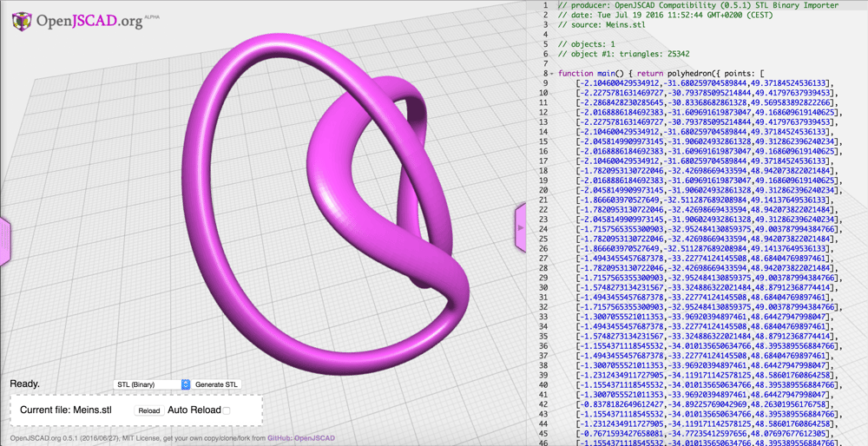Collapse the code editor with pink arrow handle

tap(520, 227)
